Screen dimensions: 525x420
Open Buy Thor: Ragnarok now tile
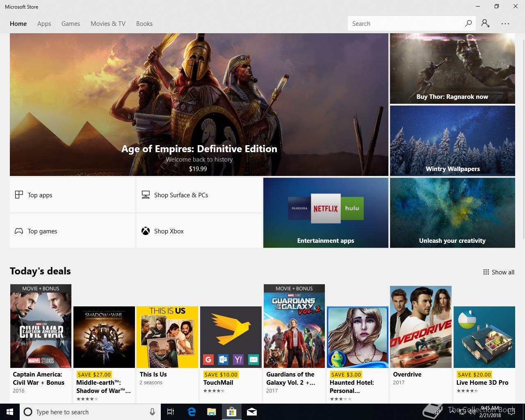(452, 68)
